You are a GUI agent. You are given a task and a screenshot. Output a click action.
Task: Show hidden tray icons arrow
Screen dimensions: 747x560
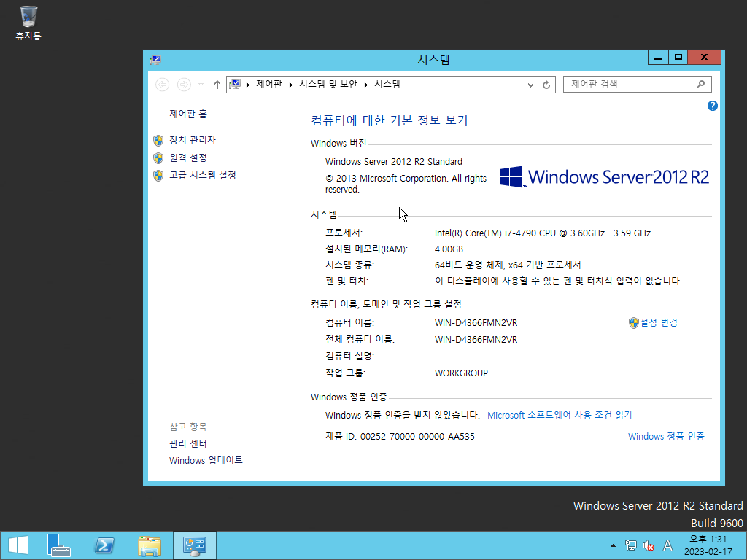click(613, 545)
